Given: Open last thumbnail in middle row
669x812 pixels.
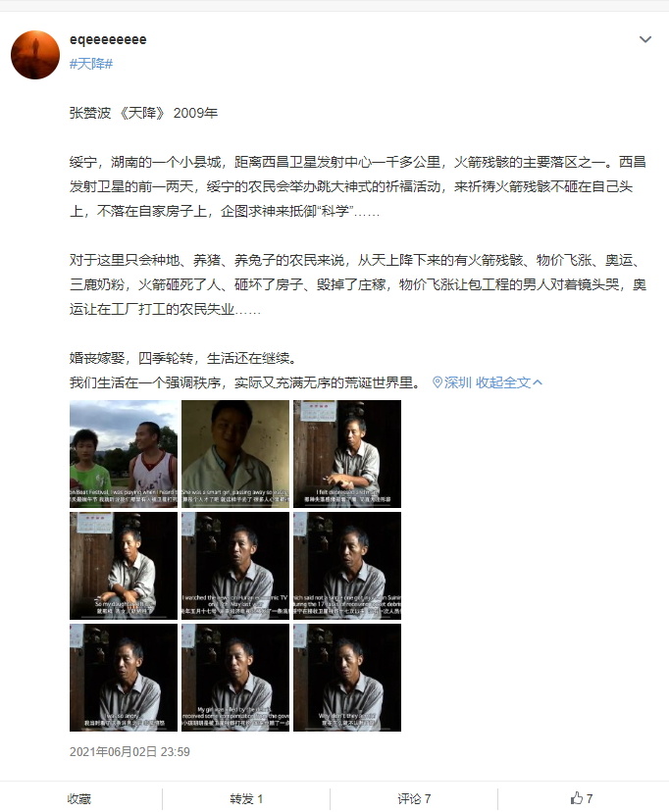Looking at the screenshot, I should pyautogui.click(x=347, y=566).
